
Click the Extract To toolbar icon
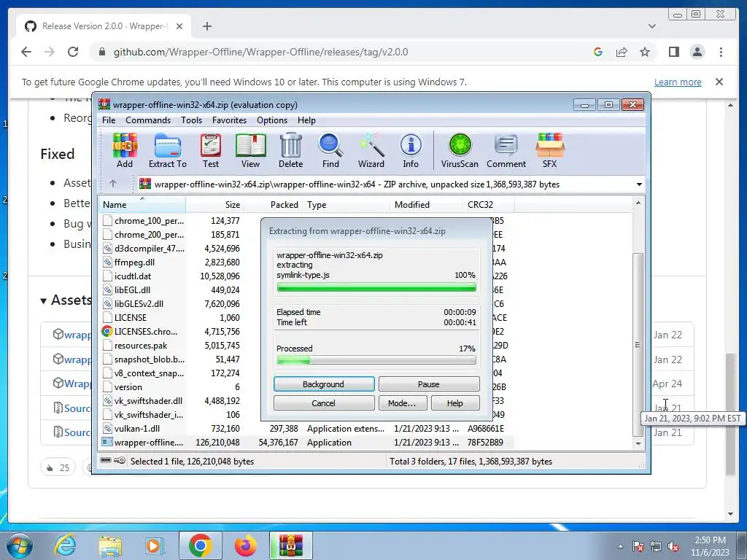point(167,150)
